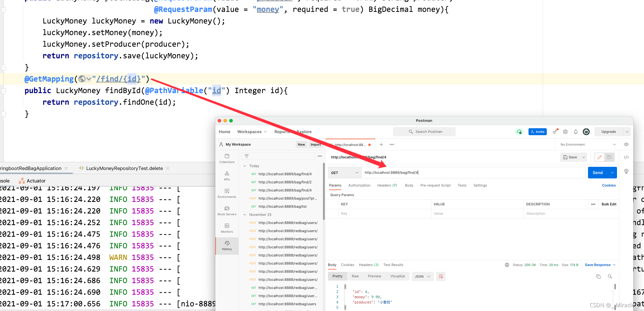Click the request URL input field
Viewport: 644px width, 311px height.
473,173
